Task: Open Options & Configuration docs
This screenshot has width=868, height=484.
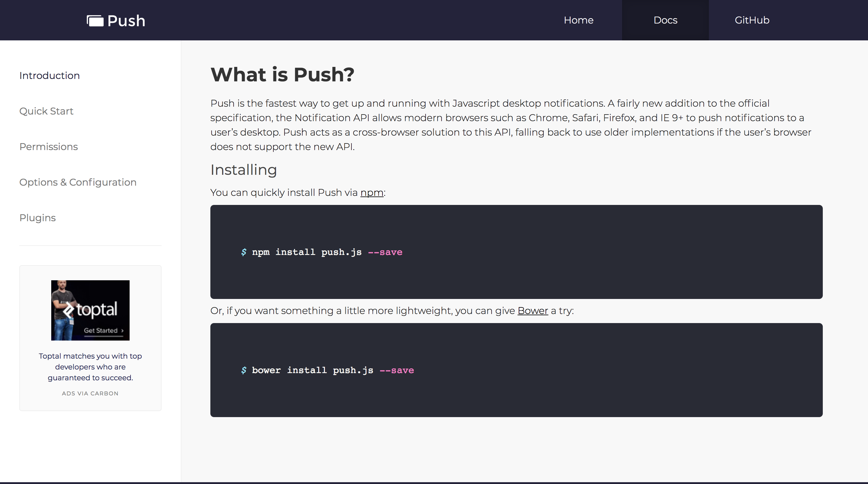Action: tap(78, 182)
